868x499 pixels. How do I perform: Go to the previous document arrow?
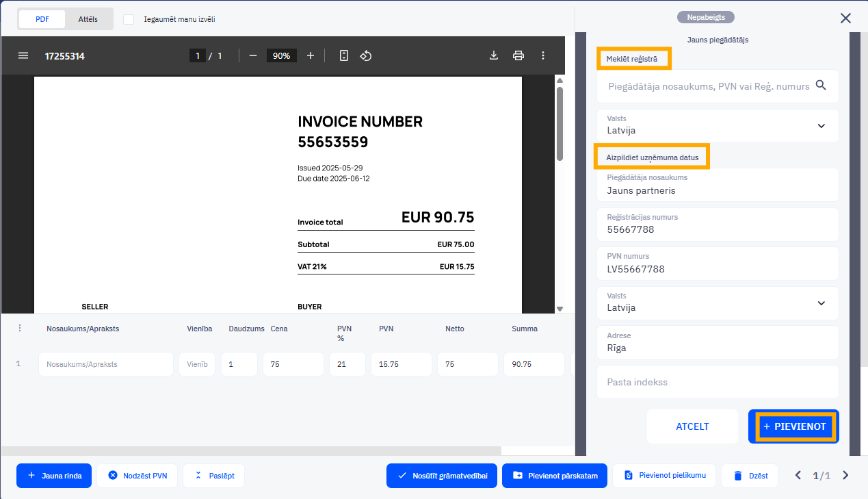click(x=798, y=476)
